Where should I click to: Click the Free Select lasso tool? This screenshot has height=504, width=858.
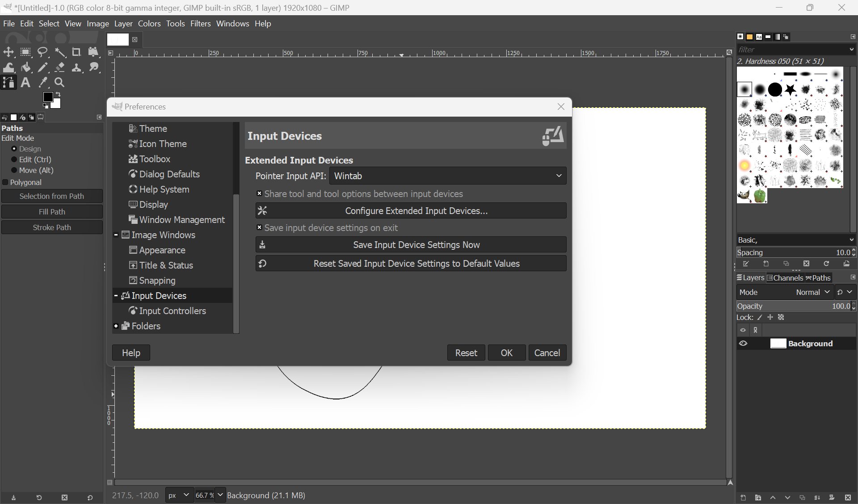pos(43,52)
